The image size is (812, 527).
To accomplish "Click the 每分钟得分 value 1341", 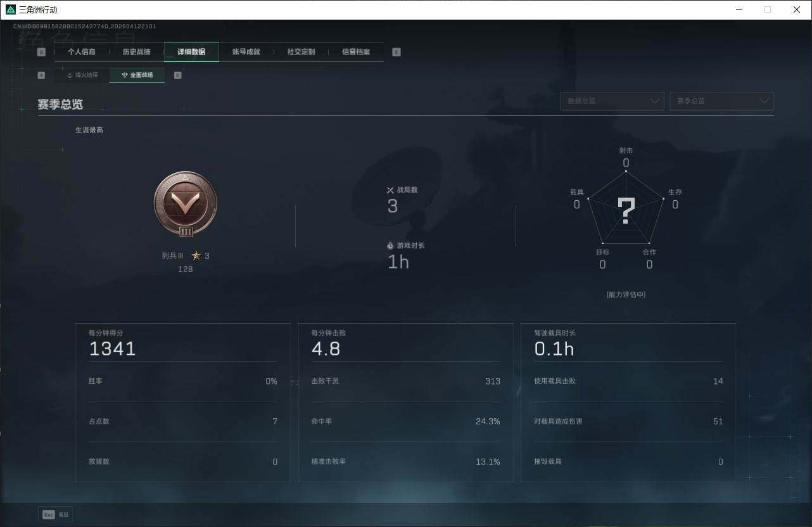I will tap(112, 349).
